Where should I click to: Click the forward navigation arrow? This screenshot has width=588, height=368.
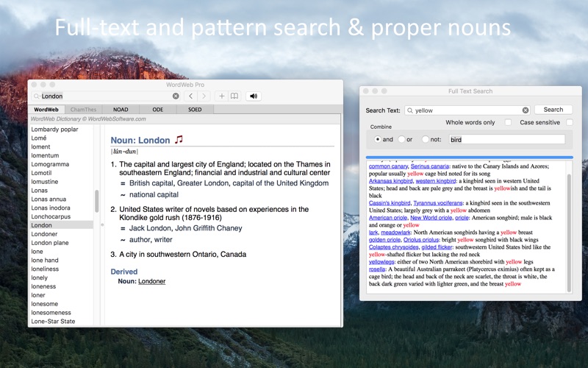coord(204,96)
